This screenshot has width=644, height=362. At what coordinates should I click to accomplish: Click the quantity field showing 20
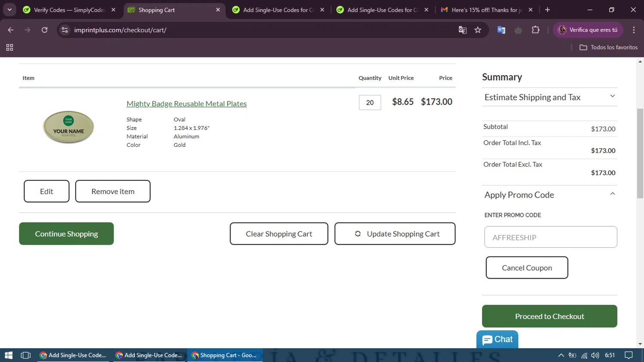tap(370, 103)
